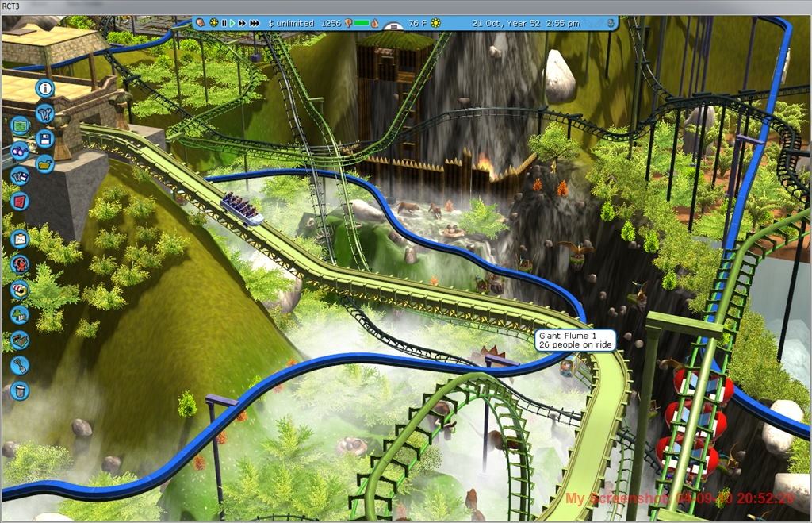812x523 pixels.
Task: Open game options with the wrench icon
Action: [x=44, y=113]
